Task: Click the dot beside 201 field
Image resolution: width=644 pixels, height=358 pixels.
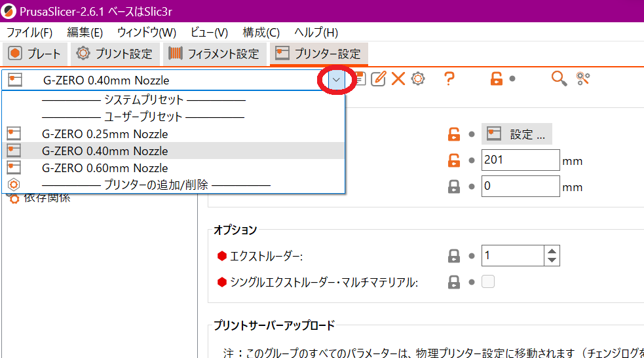Action: point(472,160)
